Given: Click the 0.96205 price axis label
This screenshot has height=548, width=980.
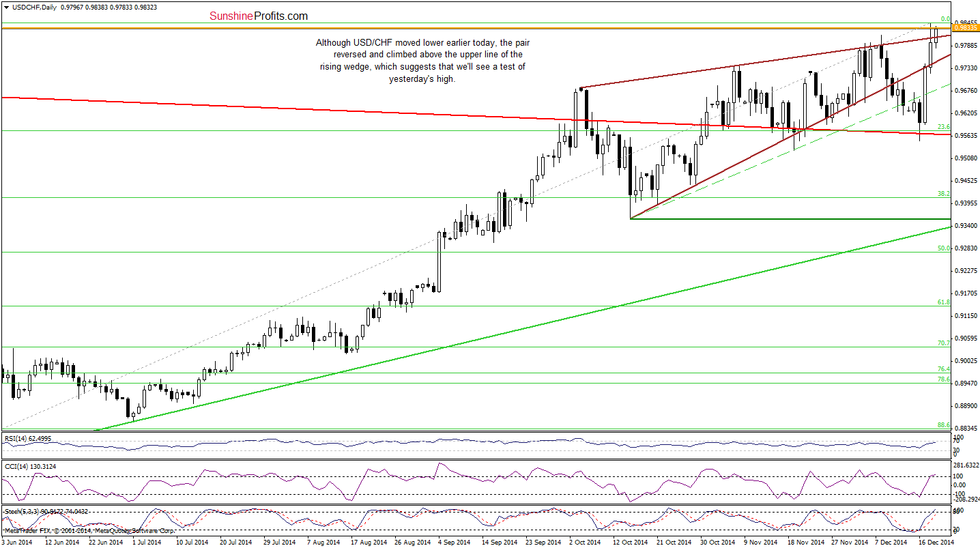Looking at the screenshot, I should click(x=966, y=113).
